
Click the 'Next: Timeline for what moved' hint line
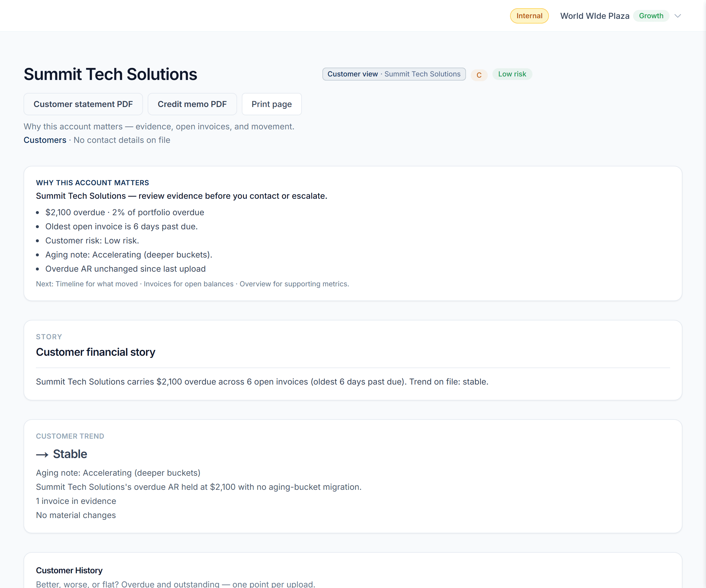point(192,284)
